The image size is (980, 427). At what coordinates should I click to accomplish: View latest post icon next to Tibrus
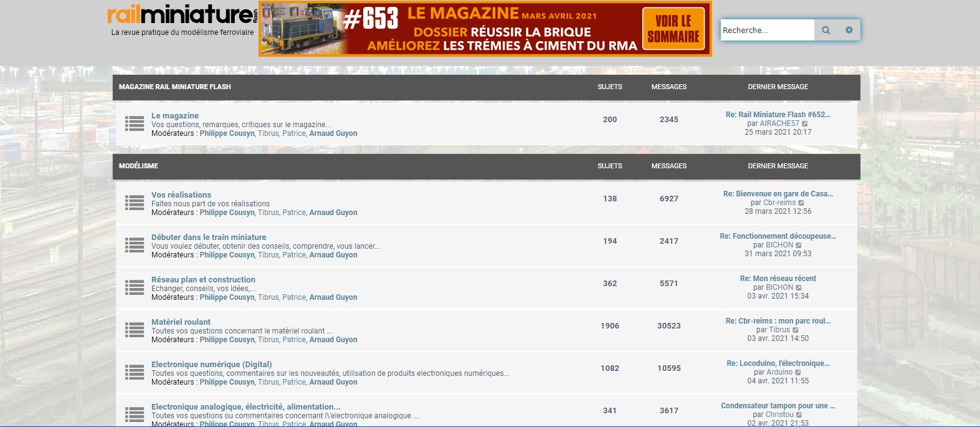tap(796, 330)
